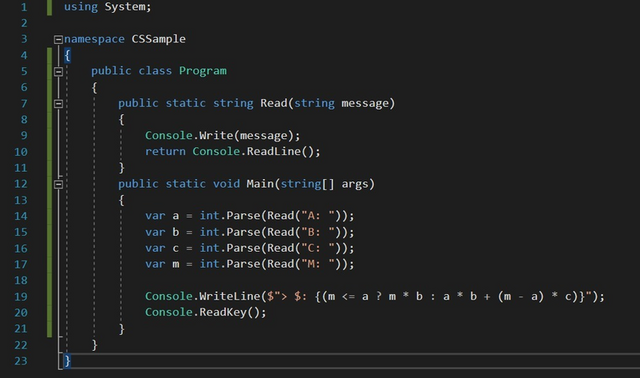Place cursor on the System identifier
Image resolution: width=640 pixels, height=378 pixels.
[126, 7]
